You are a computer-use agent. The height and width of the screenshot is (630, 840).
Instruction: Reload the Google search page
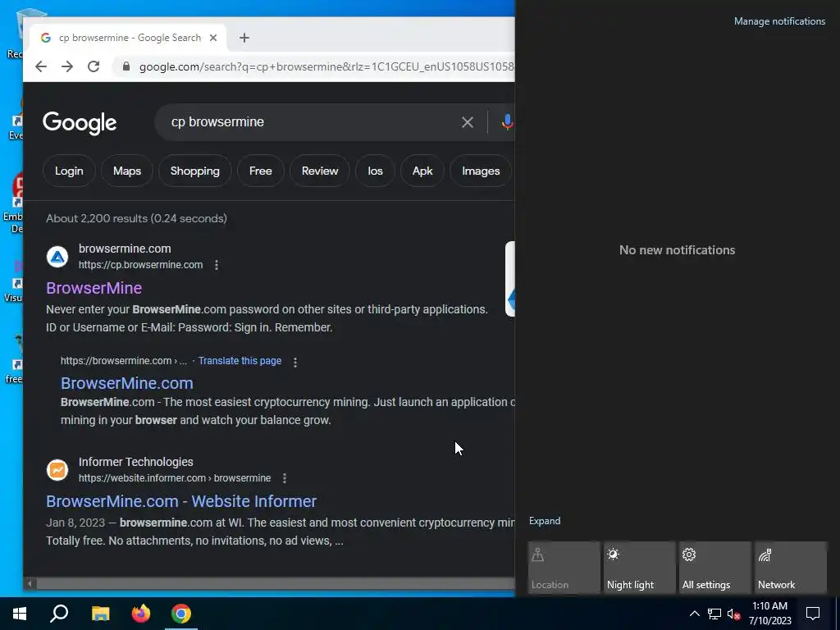(x=94, y=66)
